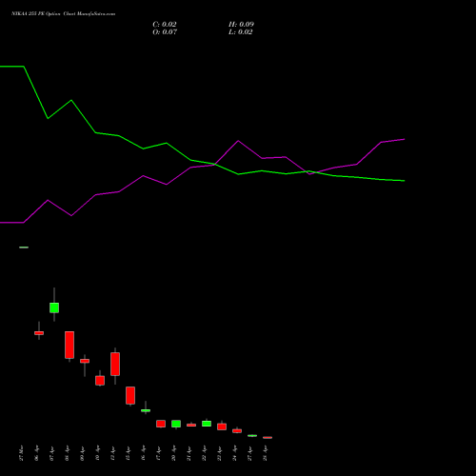Select the open value O: 0.07

pos(165,32)
